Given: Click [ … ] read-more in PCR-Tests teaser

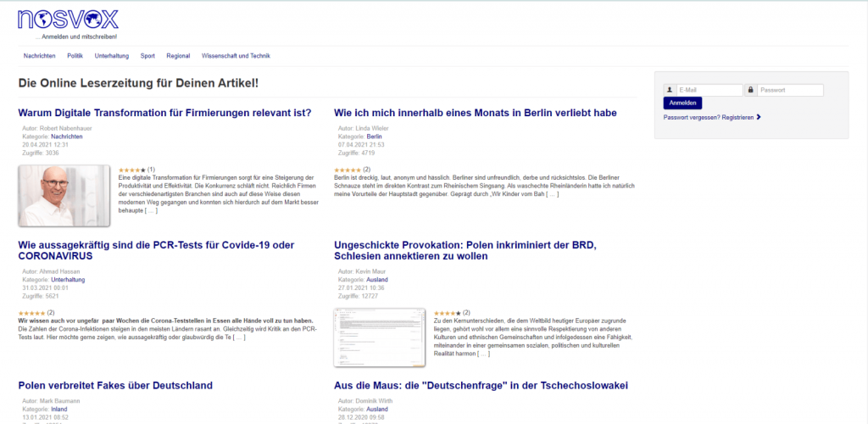Looking at the screenshot, I should coord(239,338).
